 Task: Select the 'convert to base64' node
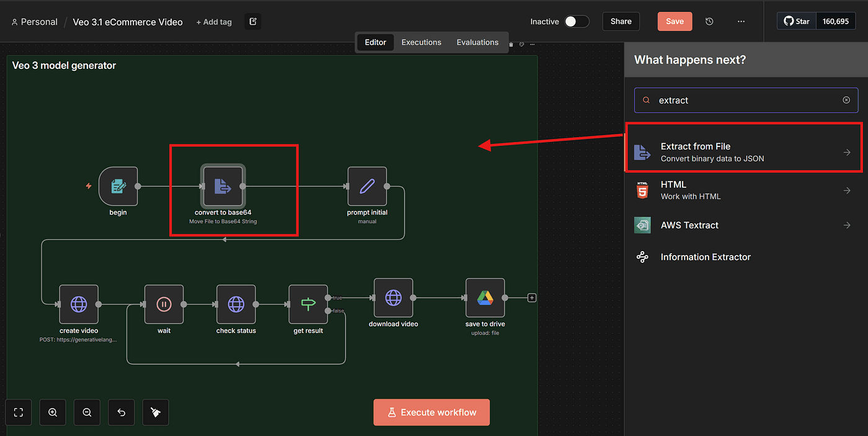click(223, 186)
